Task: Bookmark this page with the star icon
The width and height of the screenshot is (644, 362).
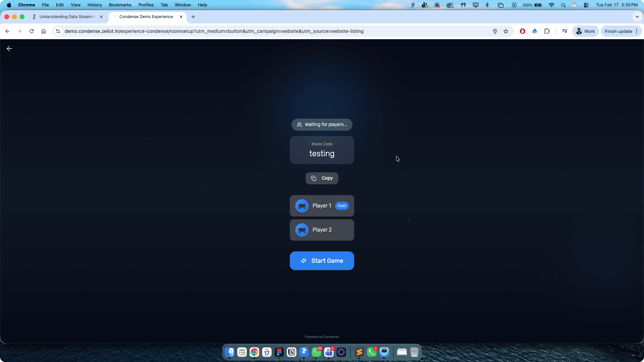Action: 506,31
